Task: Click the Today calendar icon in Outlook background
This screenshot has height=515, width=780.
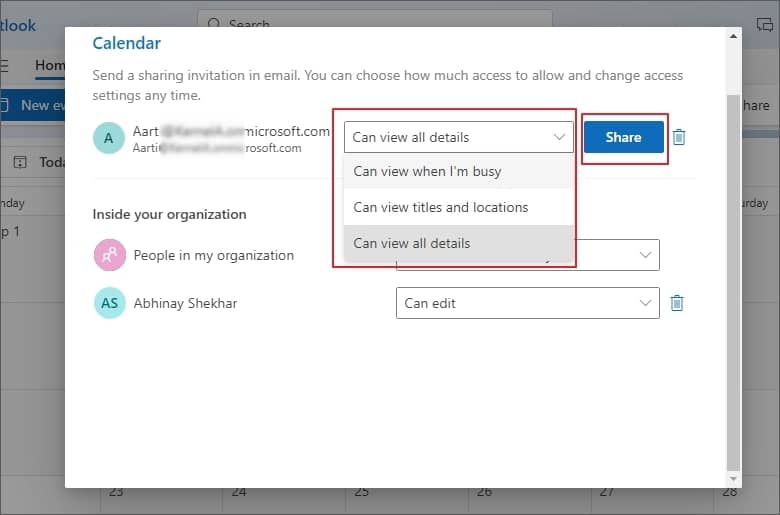Action: tap(20, 162)
